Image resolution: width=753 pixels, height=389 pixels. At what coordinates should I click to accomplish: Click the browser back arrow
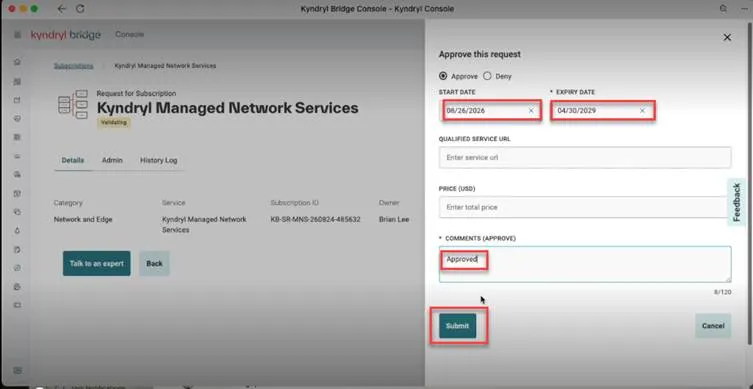[x=61, y=9]
